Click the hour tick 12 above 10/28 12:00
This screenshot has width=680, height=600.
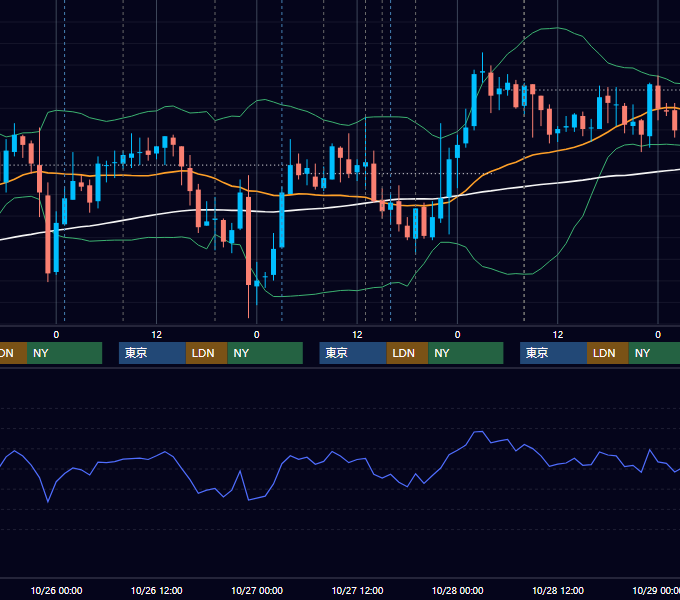(x=558, y=335)
